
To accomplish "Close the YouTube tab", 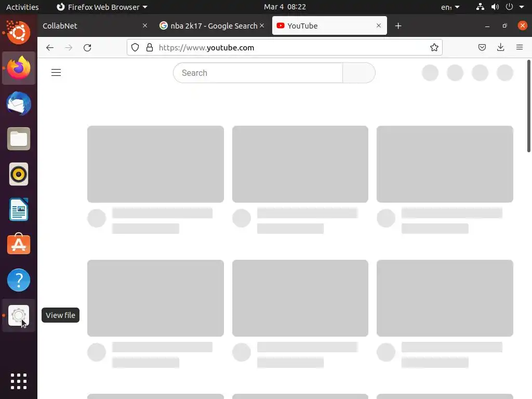I will pyautogui.click(x=379, y=25).
